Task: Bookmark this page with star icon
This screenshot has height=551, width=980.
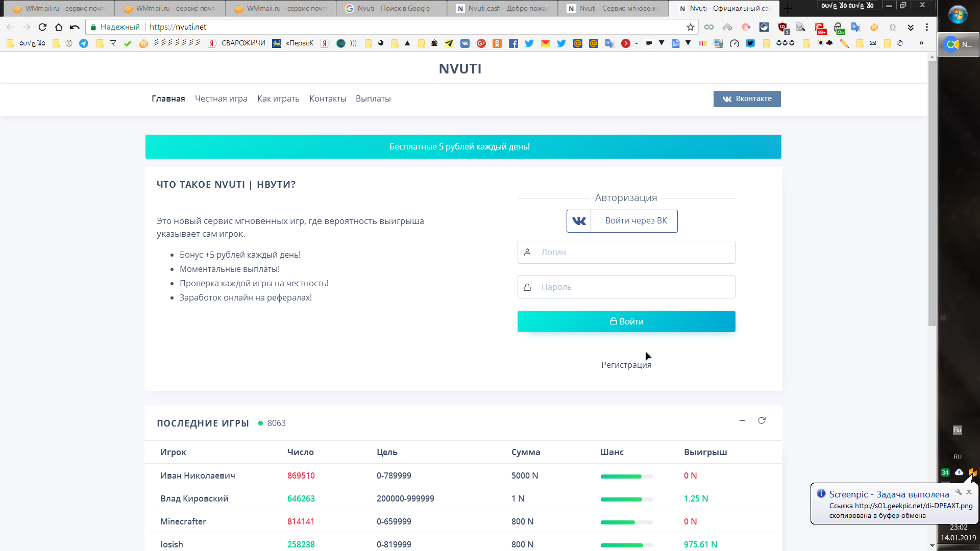Action: [x=690, y=27]
